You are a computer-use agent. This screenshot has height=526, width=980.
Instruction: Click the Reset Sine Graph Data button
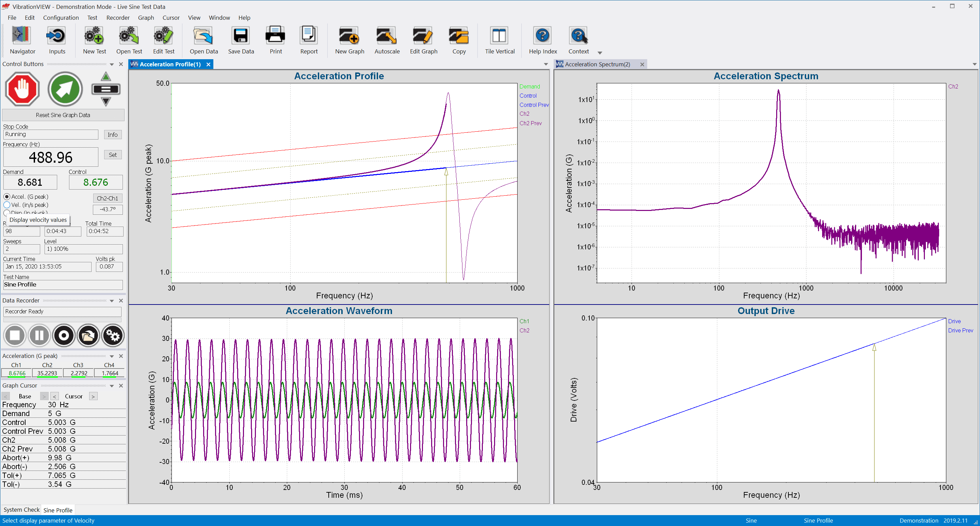click(63, 115)
